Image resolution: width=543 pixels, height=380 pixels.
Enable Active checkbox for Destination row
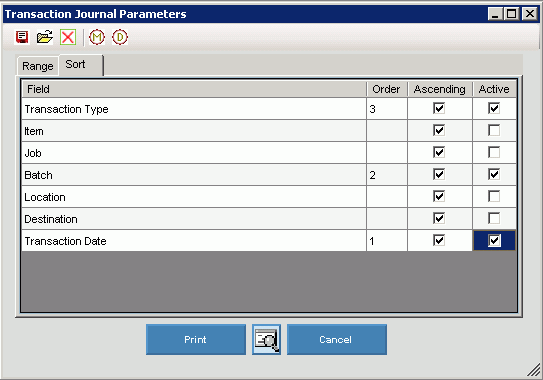[x=494, y=218]
